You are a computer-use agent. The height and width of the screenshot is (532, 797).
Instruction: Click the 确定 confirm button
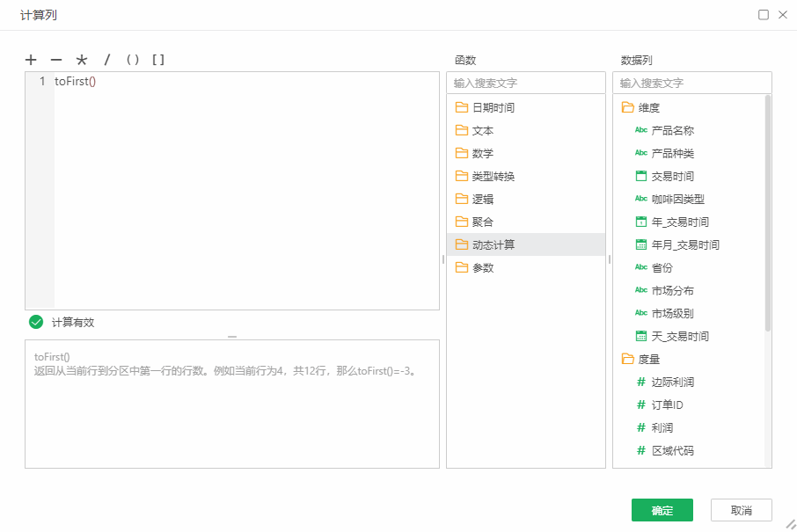click(x=662, y=510)
